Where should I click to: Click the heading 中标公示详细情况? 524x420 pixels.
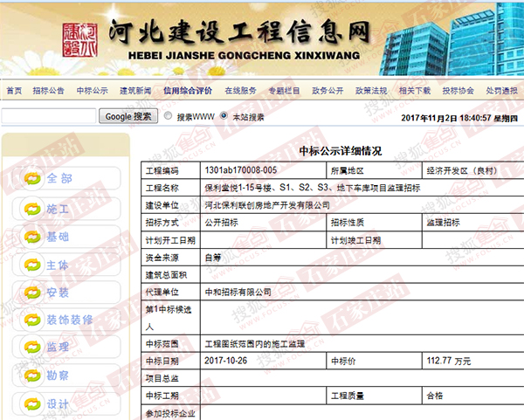point(341,151)
